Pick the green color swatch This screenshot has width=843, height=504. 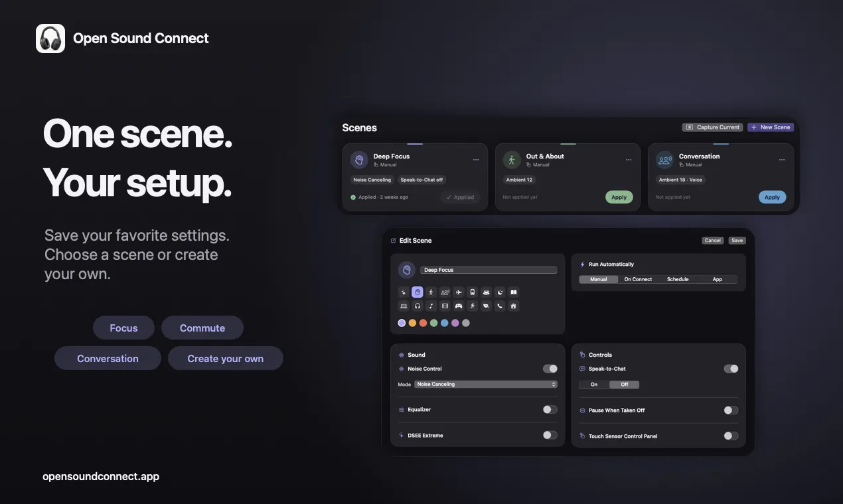pos(433,323)
